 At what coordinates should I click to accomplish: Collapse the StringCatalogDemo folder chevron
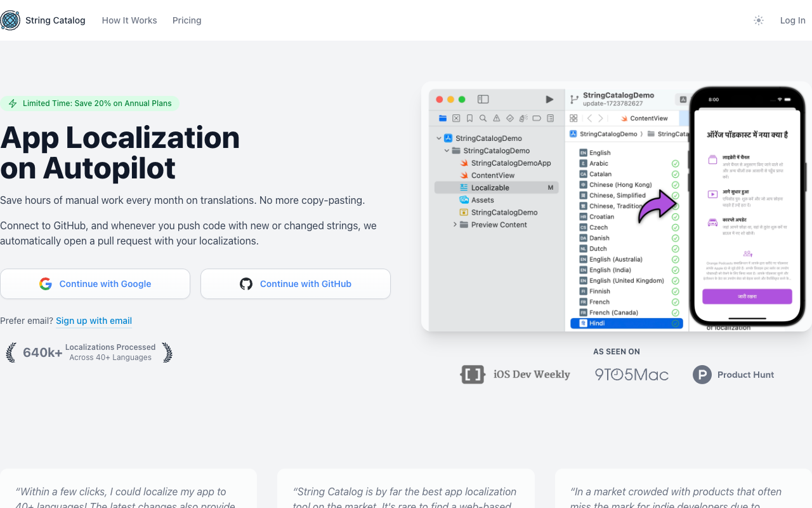pos(447,150)
